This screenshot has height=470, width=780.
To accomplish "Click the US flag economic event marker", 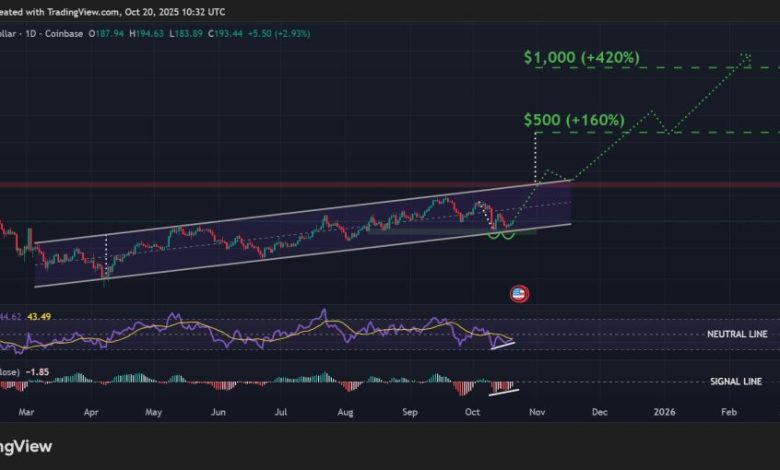I will click(518, 293).
